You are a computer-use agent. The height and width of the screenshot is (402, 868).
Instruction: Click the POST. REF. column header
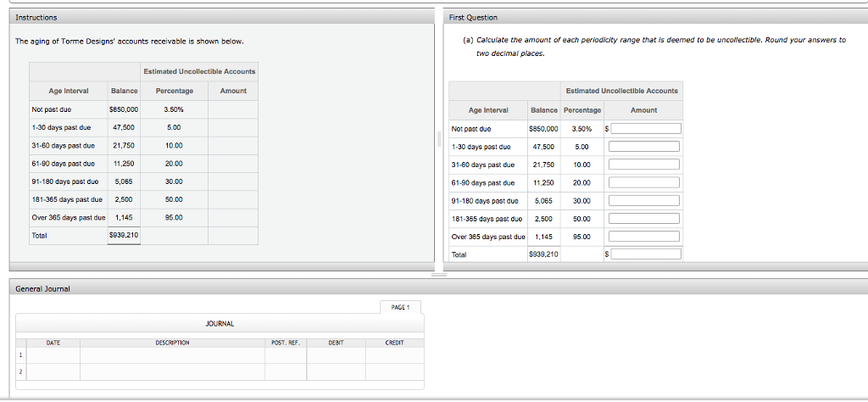[286, 343]
